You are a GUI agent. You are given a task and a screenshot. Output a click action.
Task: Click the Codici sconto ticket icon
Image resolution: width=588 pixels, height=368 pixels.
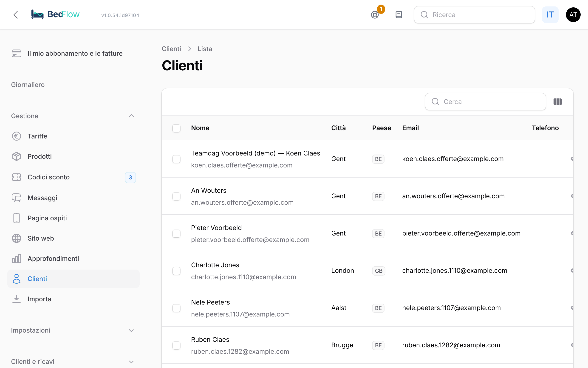tap(17, 177)
